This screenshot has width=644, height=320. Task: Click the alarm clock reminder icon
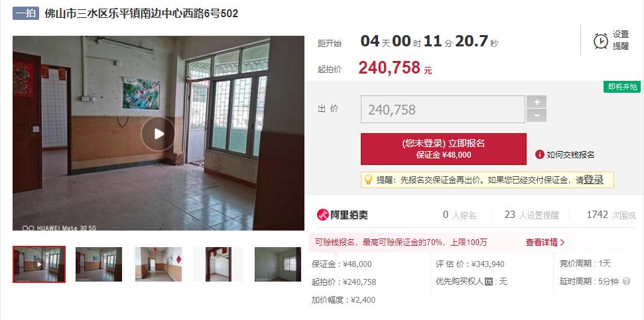(600, 40)
